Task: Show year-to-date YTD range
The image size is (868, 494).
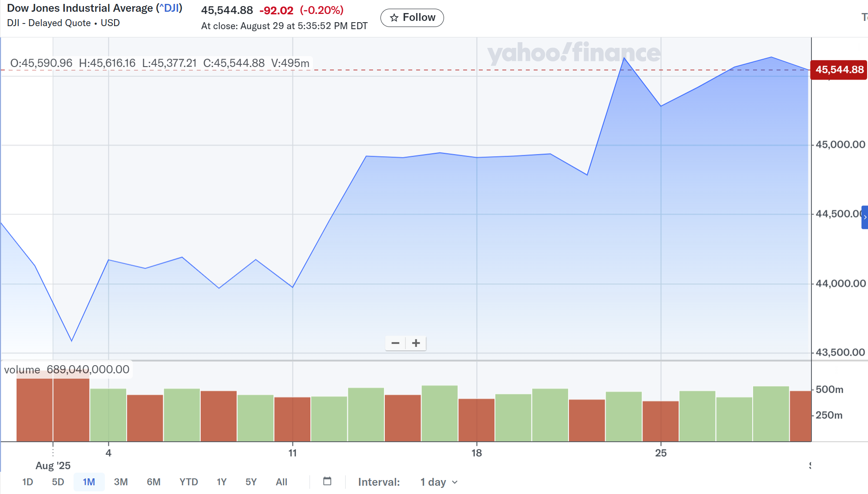Action: tap(188, 482)
